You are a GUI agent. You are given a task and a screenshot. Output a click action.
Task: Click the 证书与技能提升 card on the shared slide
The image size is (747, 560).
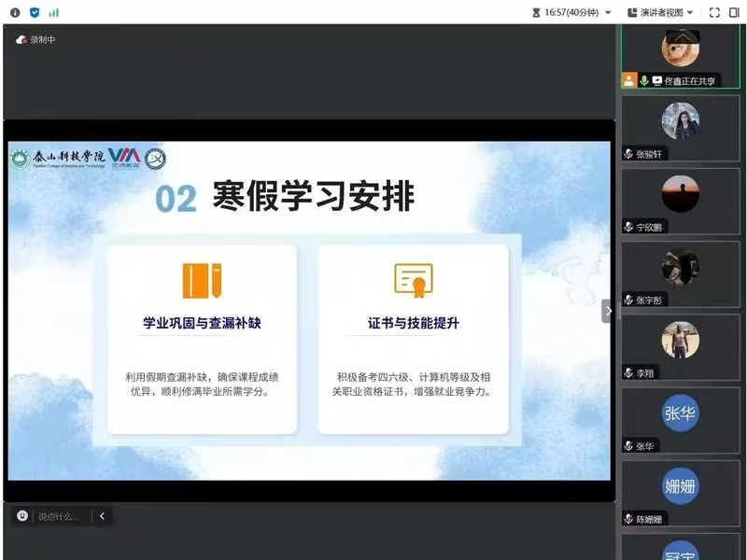click(414, 340)
